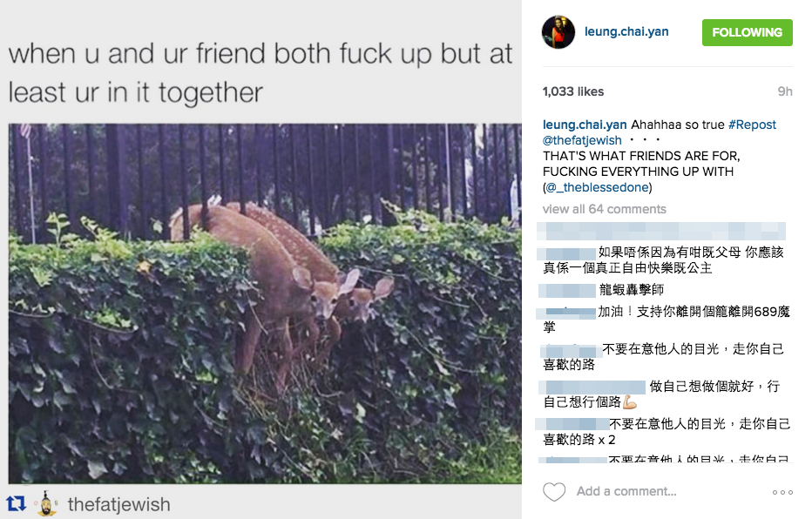Expand view all 64 comments
812x519 pixels.
click(605, 209)
